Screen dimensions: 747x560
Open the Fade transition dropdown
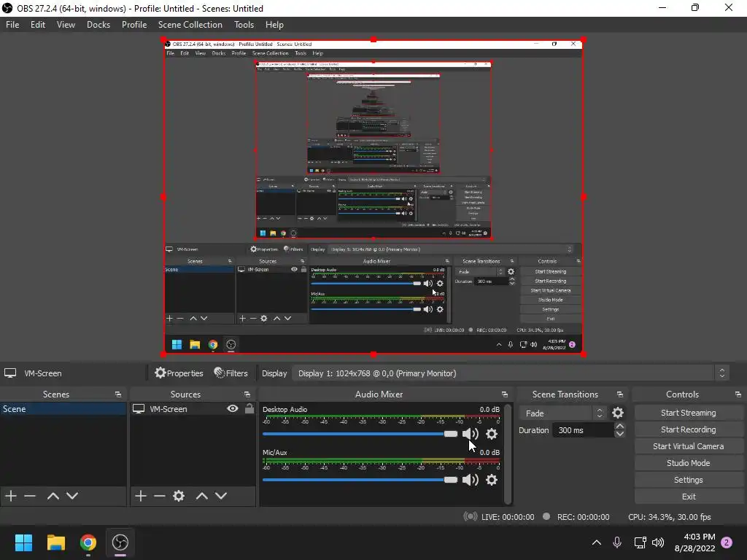[563, 413]
